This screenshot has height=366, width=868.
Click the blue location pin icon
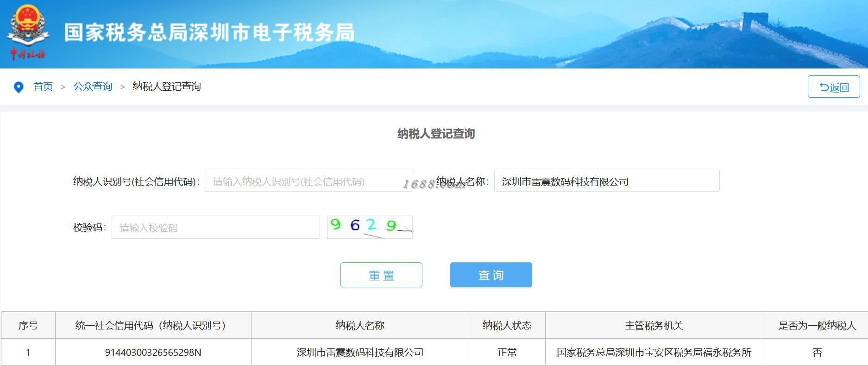pos(19,87)
